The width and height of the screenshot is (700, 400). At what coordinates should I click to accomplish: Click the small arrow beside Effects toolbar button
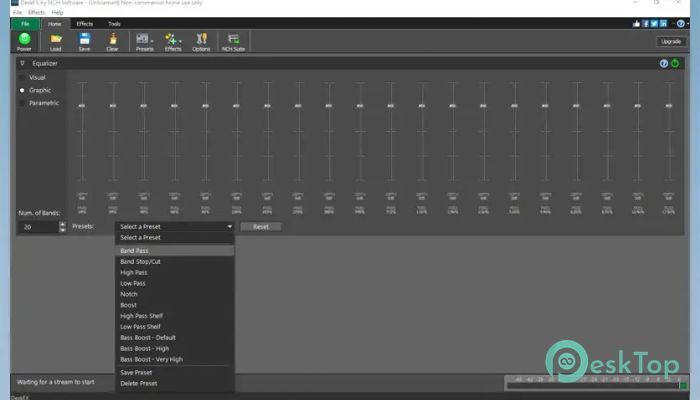[180, 41]
